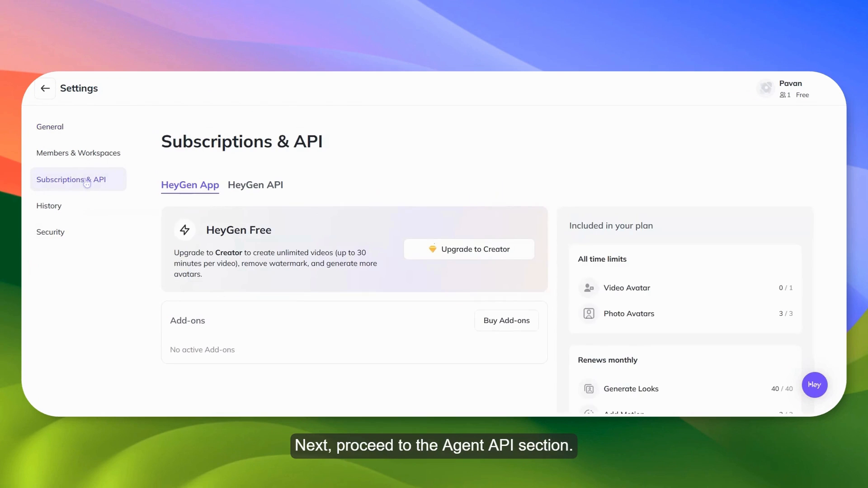The width and height of the screenshot is (868, 488).
Task: Switch to the HeyGen App tab
Action: (x=190, y=185)
